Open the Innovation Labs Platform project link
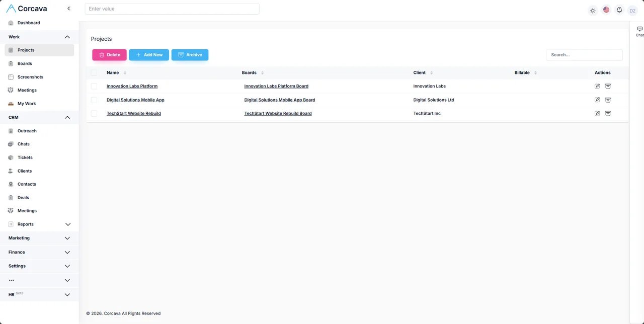Image resolution: width=644 pixels, height=324 pixels. 132,86
